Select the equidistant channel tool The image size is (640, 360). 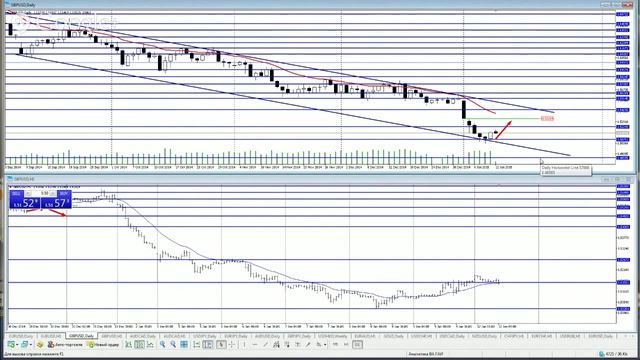tap(276, 344)
